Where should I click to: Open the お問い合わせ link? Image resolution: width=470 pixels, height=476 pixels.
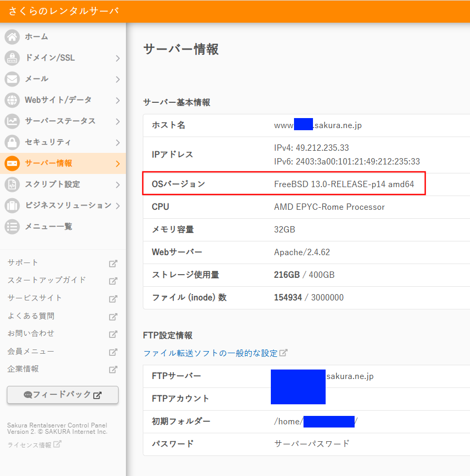point(31,333)
